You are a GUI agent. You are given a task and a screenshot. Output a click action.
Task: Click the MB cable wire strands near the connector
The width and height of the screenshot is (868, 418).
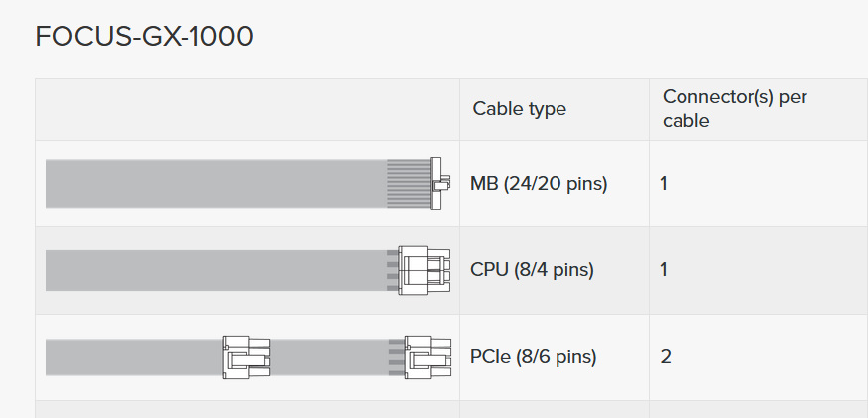point(406,184)
